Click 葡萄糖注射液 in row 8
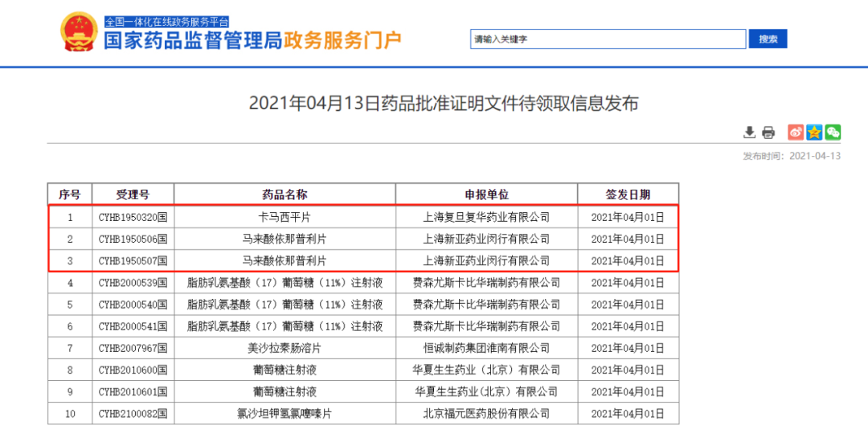Image resolution: width=868 pixels, height=446 pixels. coord(285,370)
